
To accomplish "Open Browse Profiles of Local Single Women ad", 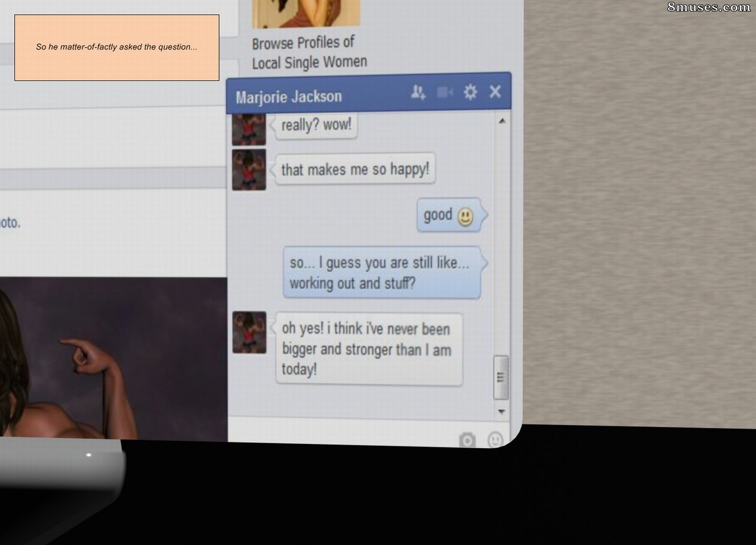I will pos(309,52).
